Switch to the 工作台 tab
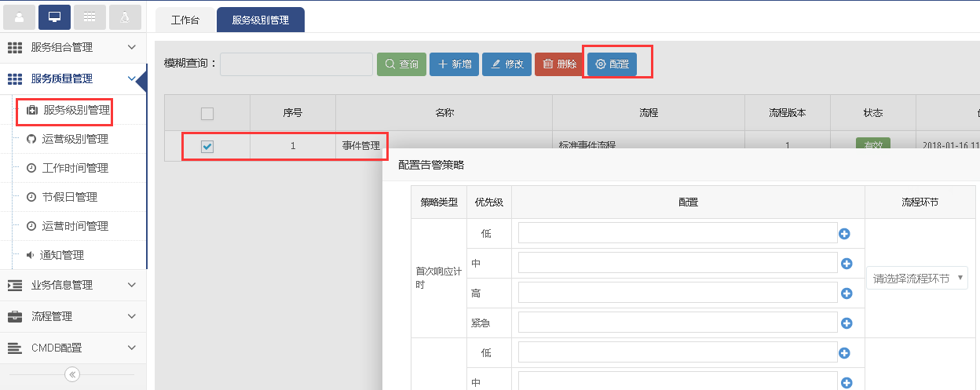The height and width of the screenshot is (390, 980). pos(185,20)
